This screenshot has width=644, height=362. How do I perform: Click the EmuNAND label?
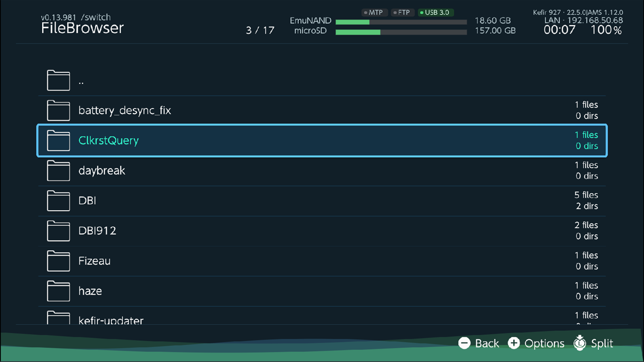[310, 21]
